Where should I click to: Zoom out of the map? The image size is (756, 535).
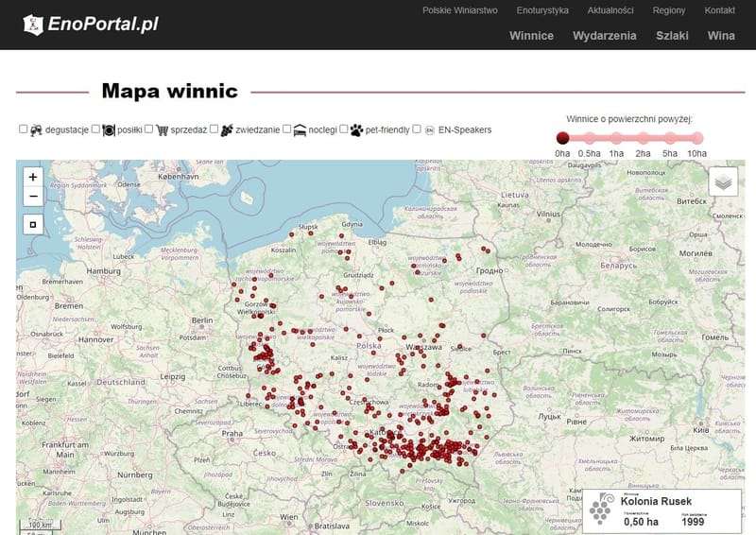[33, 197]
